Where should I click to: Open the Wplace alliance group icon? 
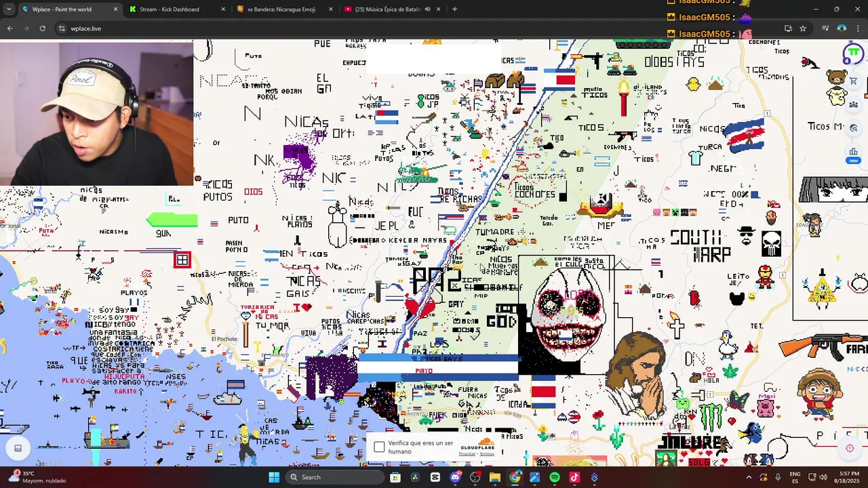tap(853, 104)
